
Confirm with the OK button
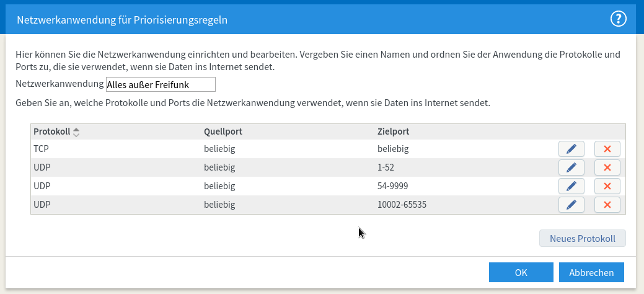pos(521,273)
